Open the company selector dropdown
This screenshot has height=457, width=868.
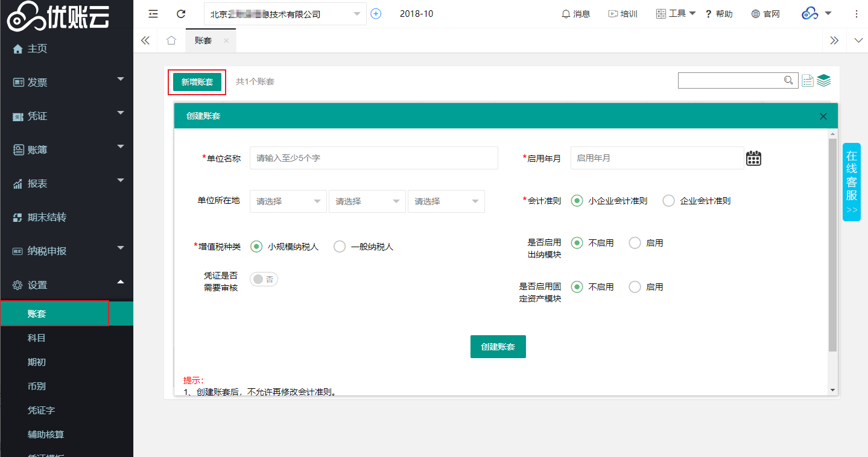285,14
